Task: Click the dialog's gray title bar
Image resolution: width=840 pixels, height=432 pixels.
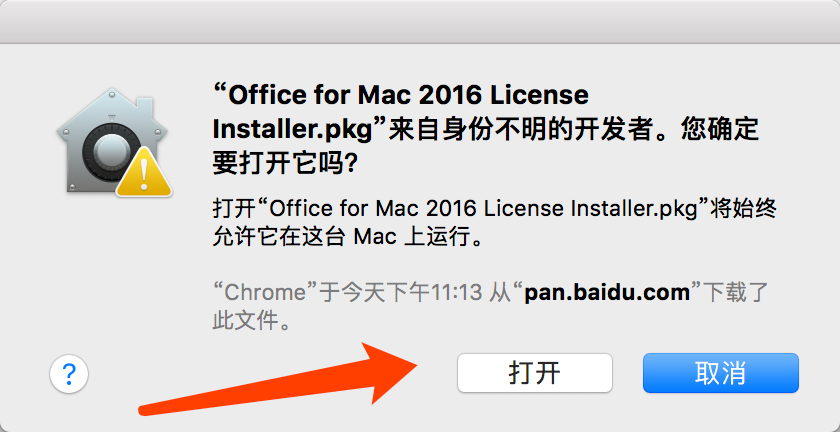Action: tap(420, 21)
